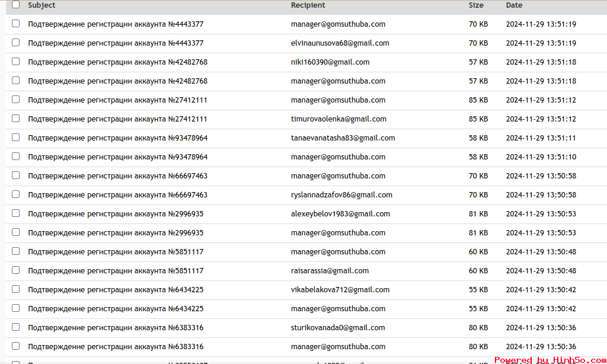Tick the №5851117 manager@gomsuthuba.com row checkbox
Screen dimensions: 607x364
click(x=15, y=251)
